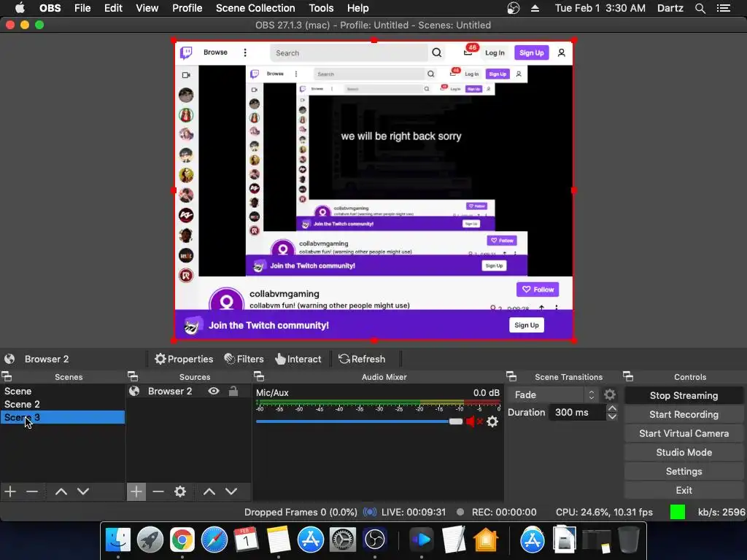This screenshot has width=747, height=560.
Task: Open the Profile menu
Action: pos(187,8)
